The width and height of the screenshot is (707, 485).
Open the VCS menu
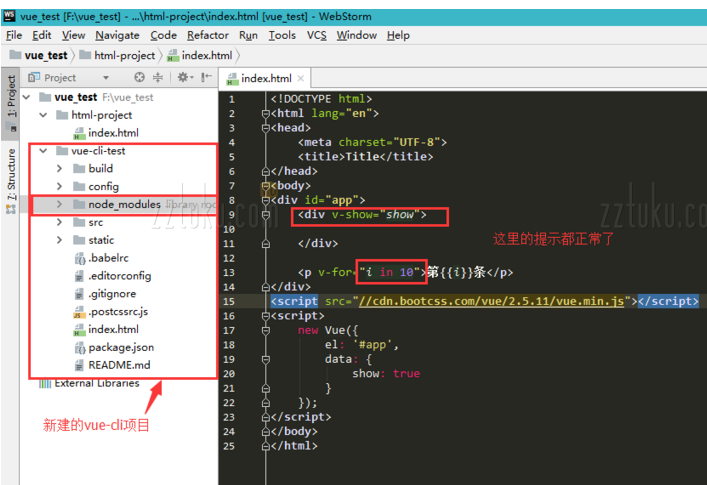pos(316,35)
